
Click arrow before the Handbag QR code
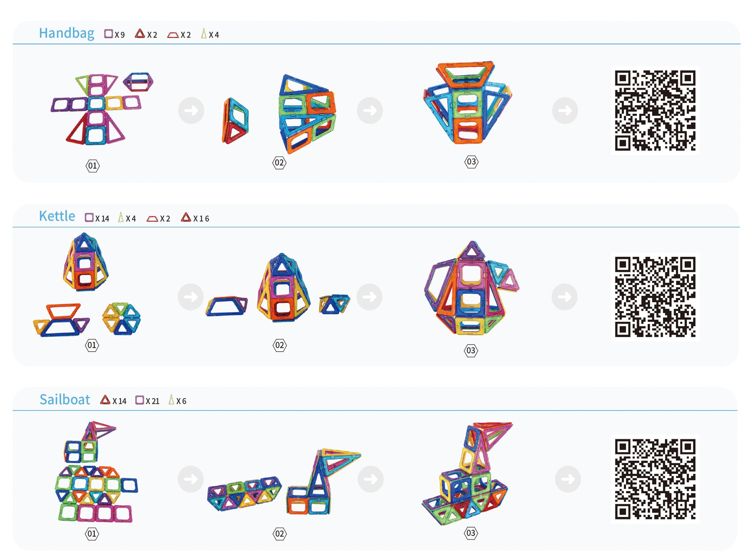(565, 111)
